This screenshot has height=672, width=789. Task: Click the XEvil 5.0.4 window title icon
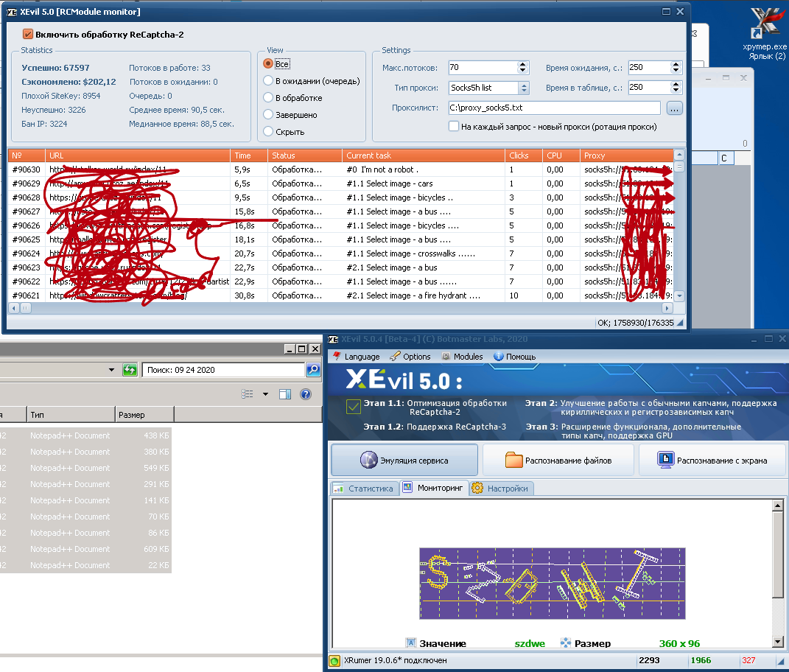tap(333, 339)
